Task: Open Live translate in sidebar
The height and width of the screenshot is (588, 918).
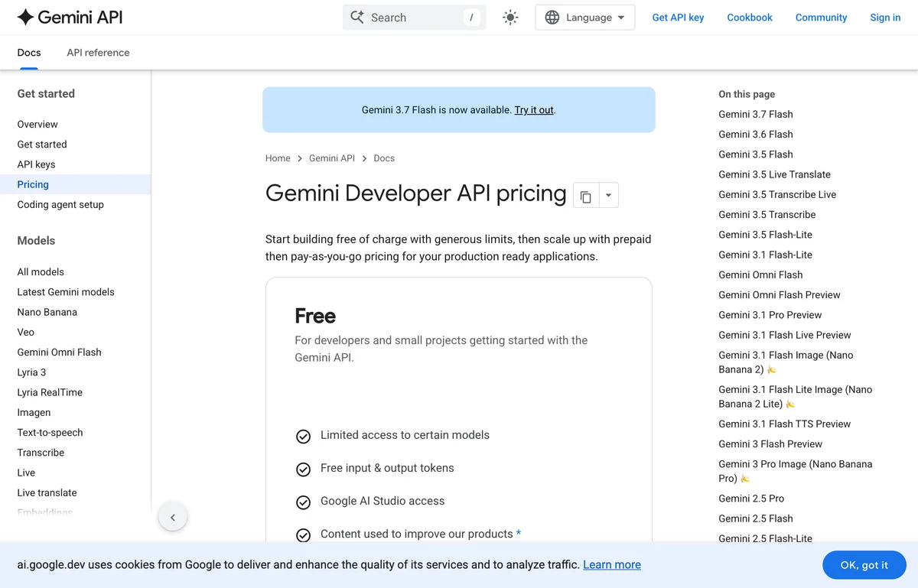Action: pos(47,492)
